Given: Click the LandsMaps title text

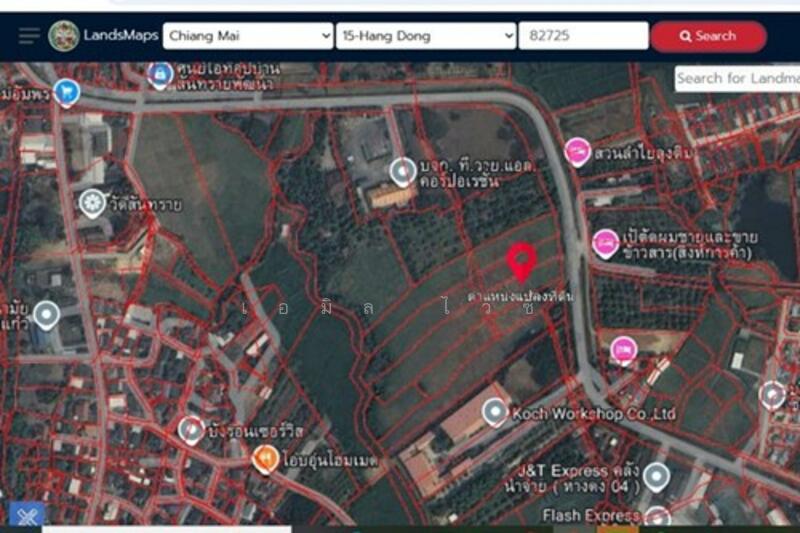Looking at the screenshot, I should click(x=120, y=36).
